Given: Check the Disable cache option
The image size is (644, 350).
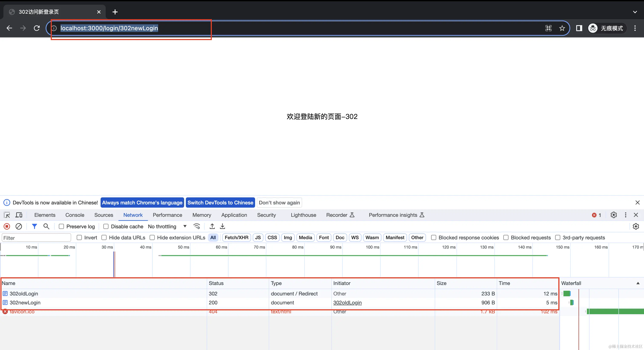Looking at the screenshot, I should click(106, 227).
